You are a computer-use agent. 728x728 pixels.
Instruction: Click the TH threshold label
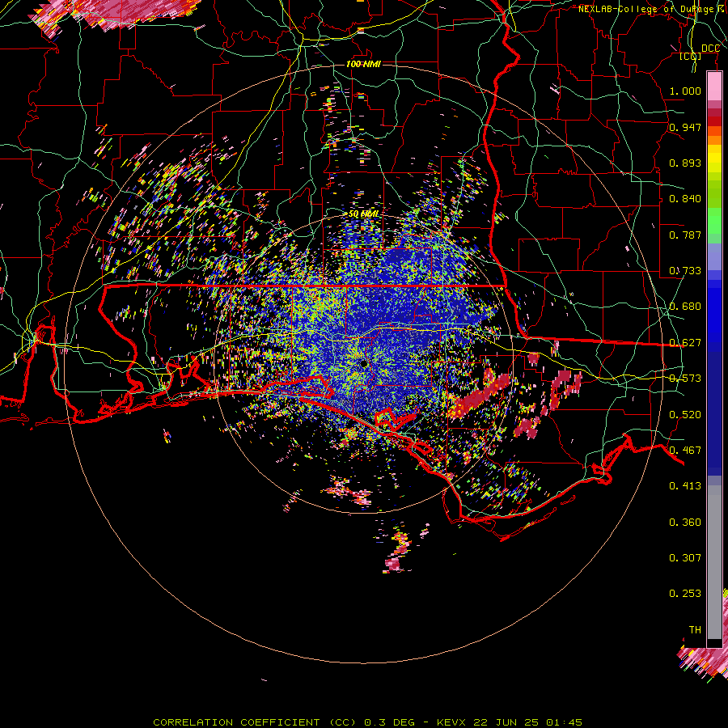click(x=695, y=630)
